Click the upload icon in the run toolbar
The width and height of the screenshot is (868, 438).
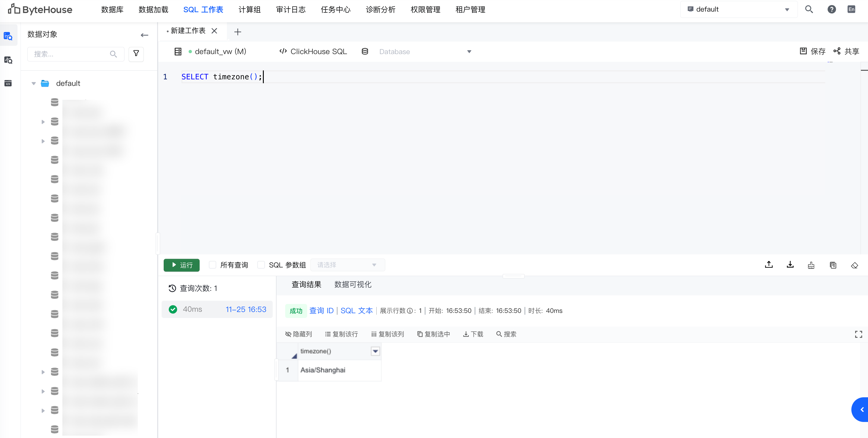pos(768,265)
